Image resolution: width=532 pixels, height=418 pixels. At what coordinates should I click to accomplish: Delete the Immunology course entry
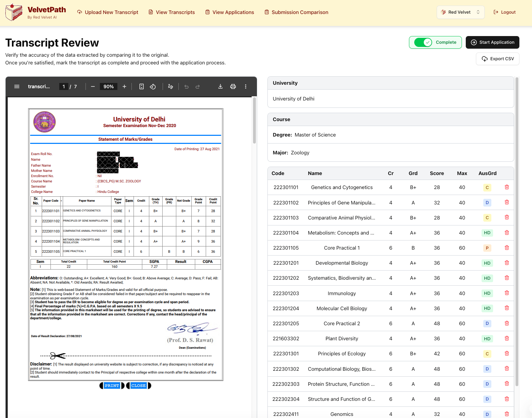(507, 293)
